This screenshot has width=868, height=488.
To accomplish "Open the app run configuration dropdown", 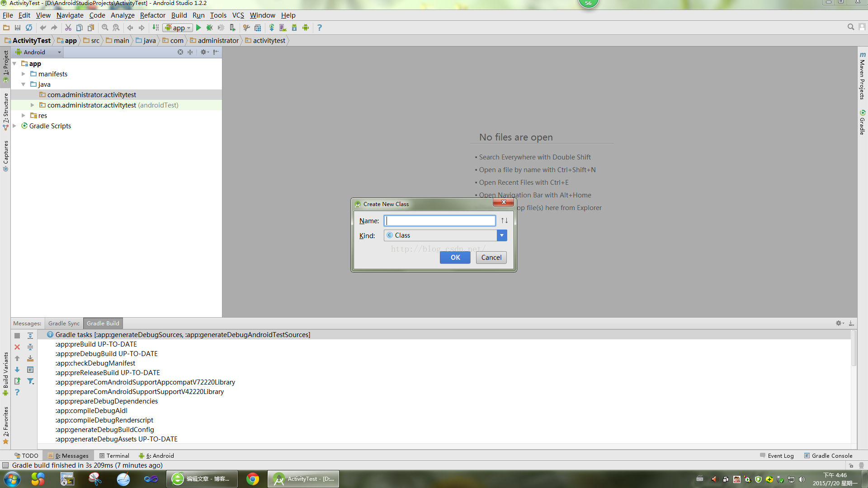I will pyautogui.click(x=178, y=28).
